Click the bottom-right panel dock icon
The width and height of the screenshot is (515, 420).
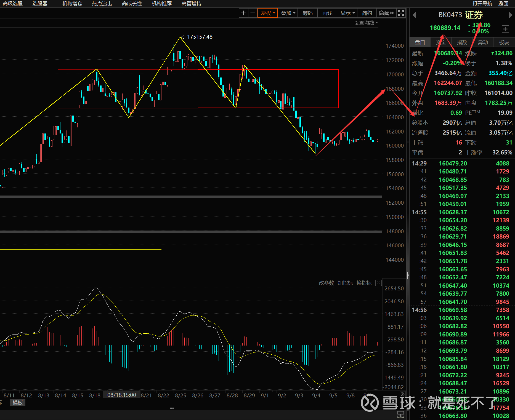pyautogui.click(x=400, y=414)
